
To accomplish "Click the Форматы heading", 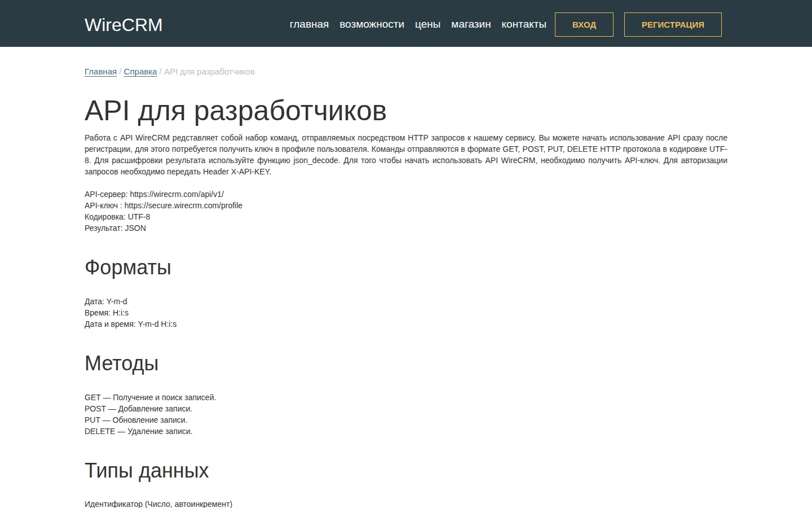I will pyautogui.click(x=128, y=267).
